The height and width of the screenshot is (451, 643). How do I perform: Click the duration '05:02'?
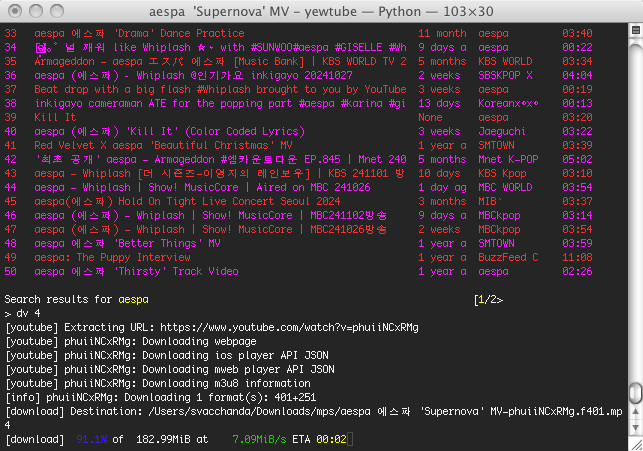point(577,159)
